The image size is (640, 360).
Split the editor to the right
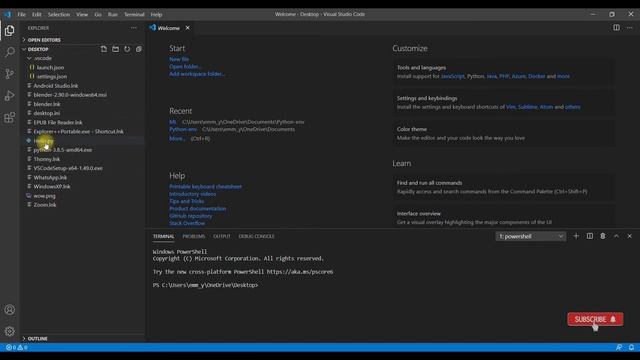pos(616,28)
